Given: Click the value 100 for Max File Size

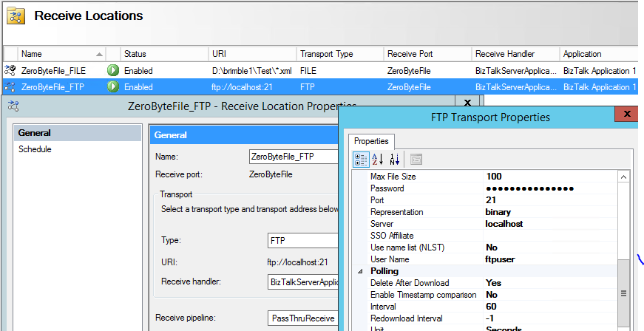Looking at the screenshot, I should tap(494, 177).
